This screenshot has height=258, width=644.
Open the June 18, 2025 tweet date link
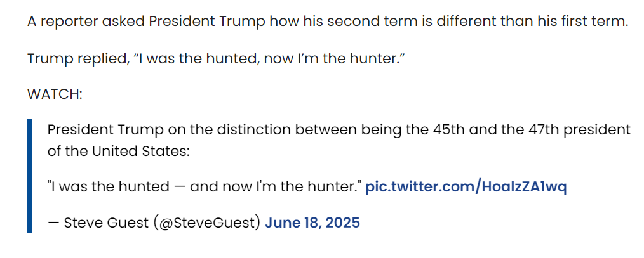(x=312, y=223)
